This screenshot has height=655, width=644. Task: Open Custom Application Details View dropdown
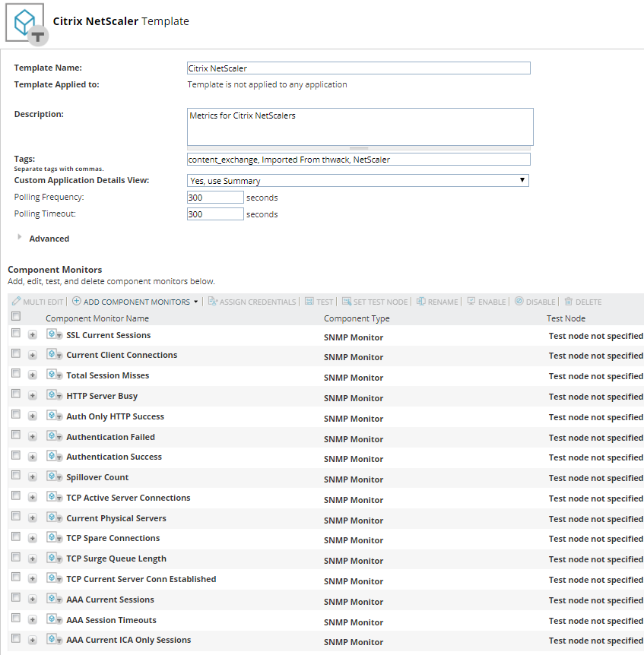point(357,180)
